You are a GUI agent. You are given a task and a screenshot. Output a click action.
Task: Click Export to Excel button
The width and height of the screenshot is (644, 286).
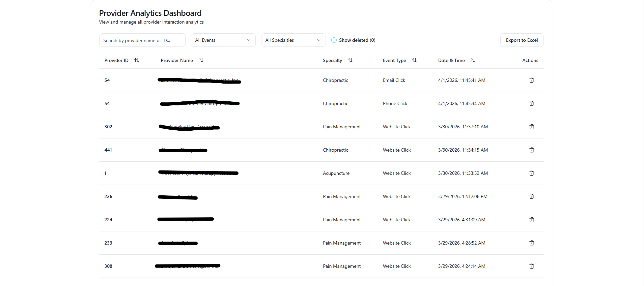(522, 40)
